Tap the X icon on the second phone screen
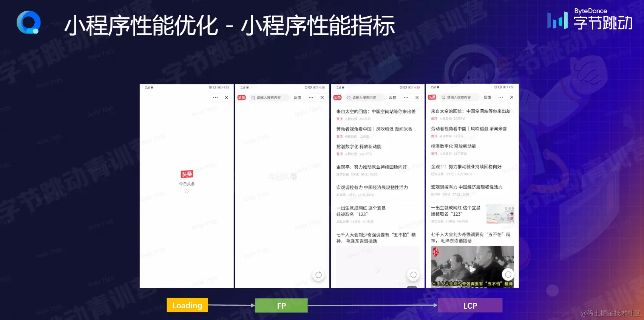 pyautogui.click(x=322, y=98)
